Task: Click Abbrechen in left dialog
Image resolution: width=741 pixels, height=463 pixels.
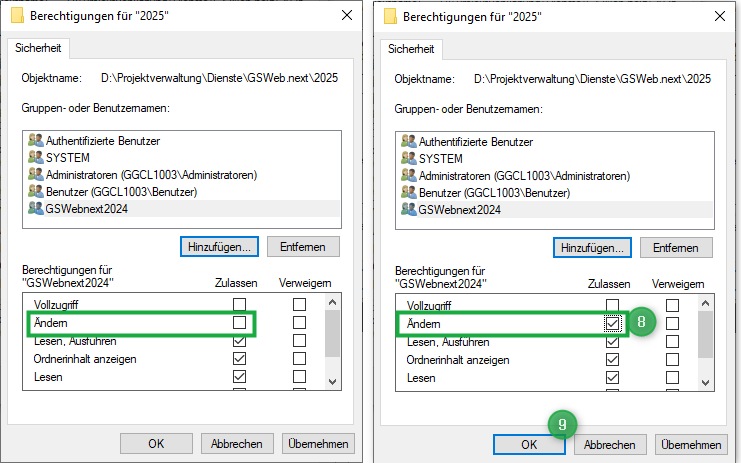Action: (237, 444)
